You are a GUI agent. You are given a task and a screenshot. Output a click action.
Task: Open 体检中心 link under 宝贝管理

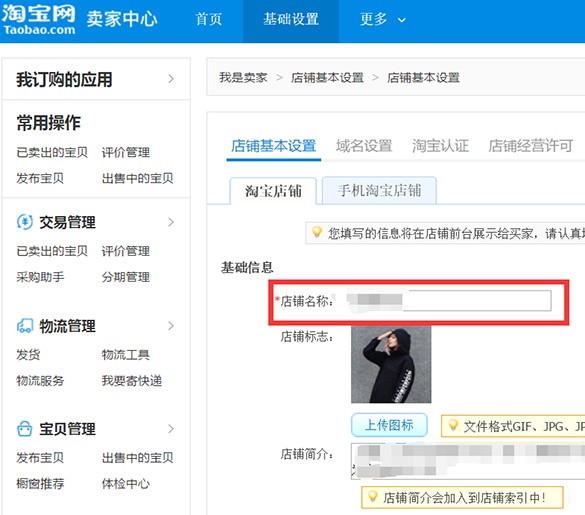pos(126,484)
